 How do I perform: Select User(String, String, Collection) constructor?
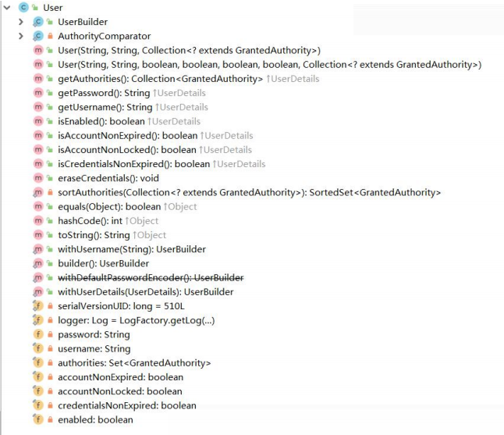189,50
